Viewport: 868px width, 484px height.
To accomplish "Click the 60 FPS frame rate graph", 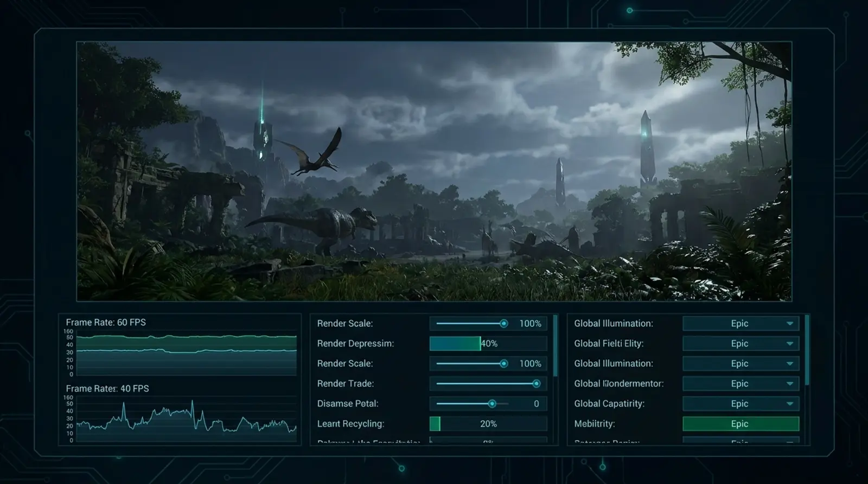I will pyautogui.click(x=186, y=353).
